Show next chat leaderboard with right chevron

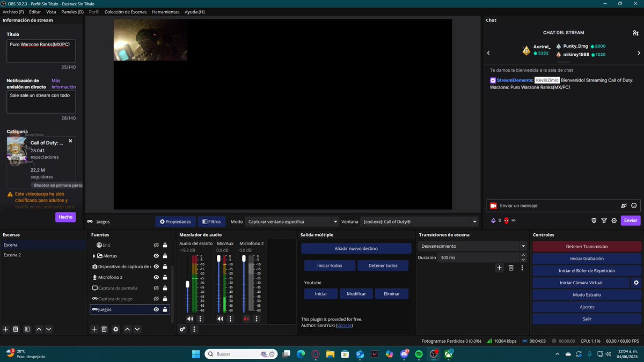[x=639, y=53]
